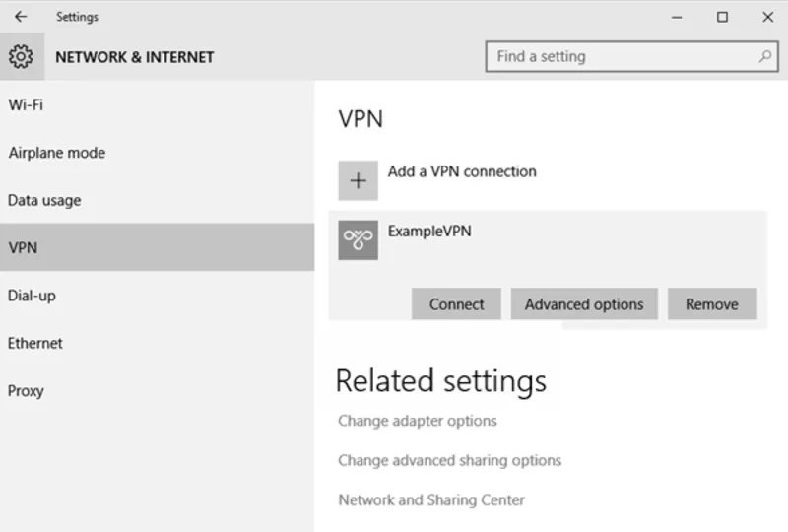
Task: Open the Proxy settings section
Action: (x=26, y=390)
